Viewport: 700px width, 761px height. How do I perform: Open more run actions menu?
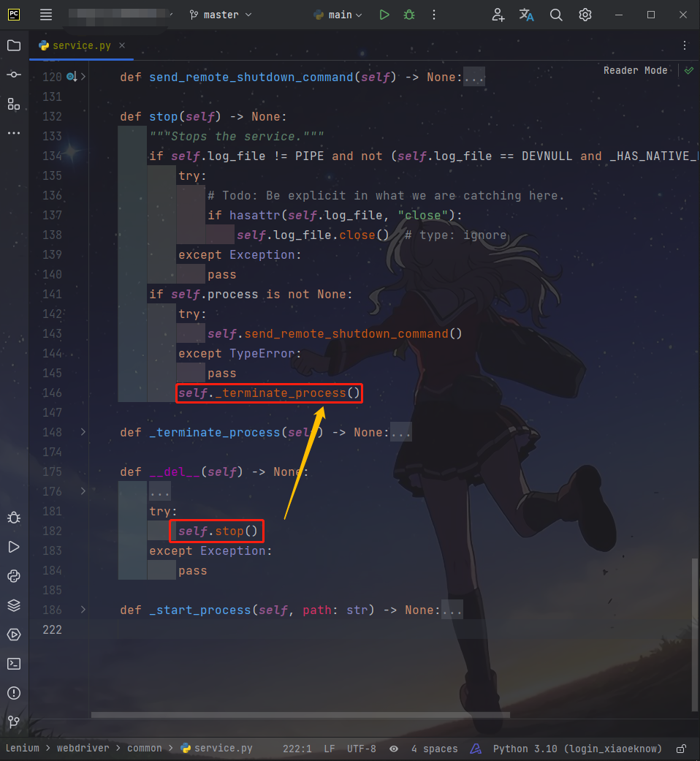[x=434, y=15]
